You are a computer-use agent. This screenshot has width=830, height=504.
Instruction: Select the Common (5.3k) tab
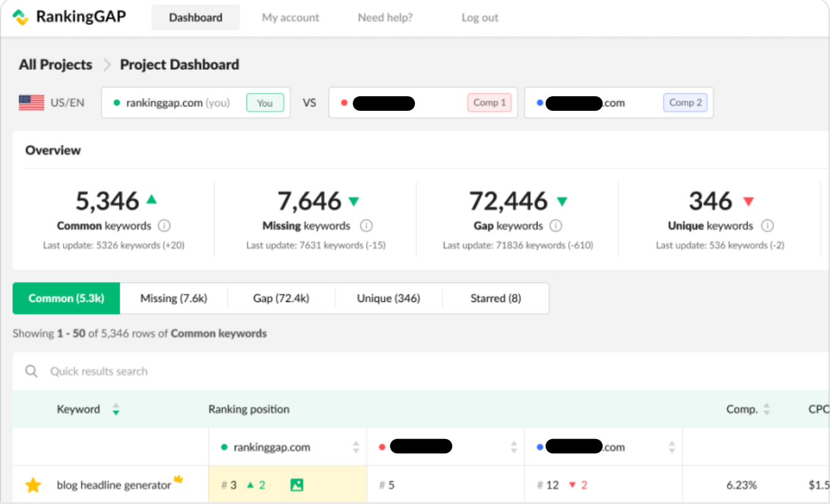point(66,298)
